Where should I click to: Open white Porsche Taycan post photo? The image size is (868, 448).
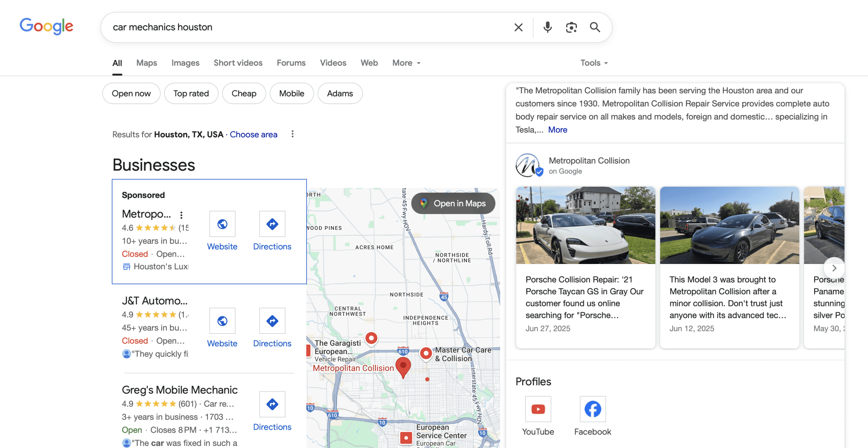(x=586, y=225)
